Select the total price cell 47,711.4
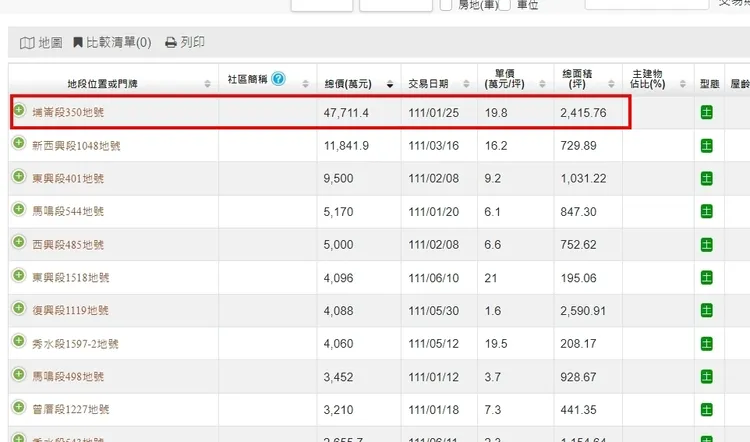Image resolution: width=750 pixels, height=442 pixels. tap(346, 113)
